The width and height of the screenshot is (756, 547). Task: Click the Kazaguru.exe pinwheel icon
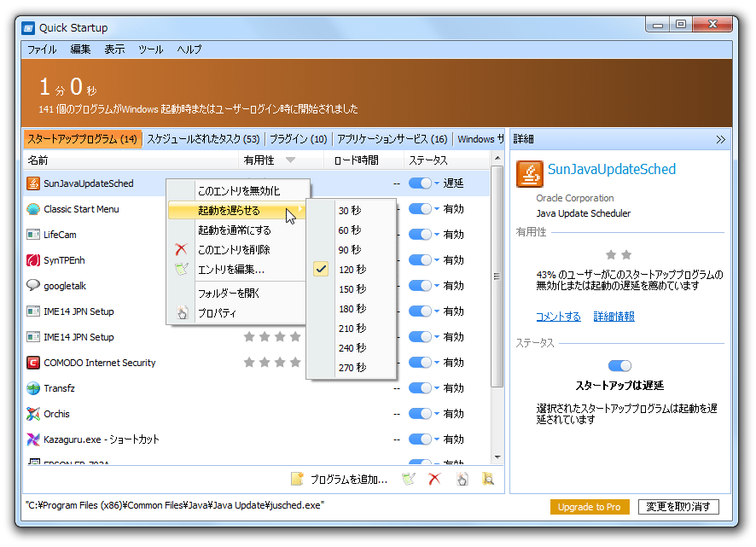[x=33, y=439]
